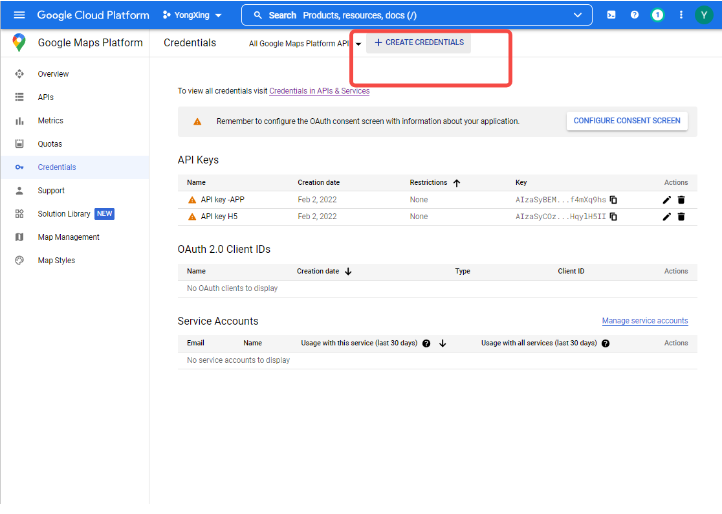The image size is (722, 514).
Task: Follow the Manage service accounts link
Action: [x=645, y=321]
